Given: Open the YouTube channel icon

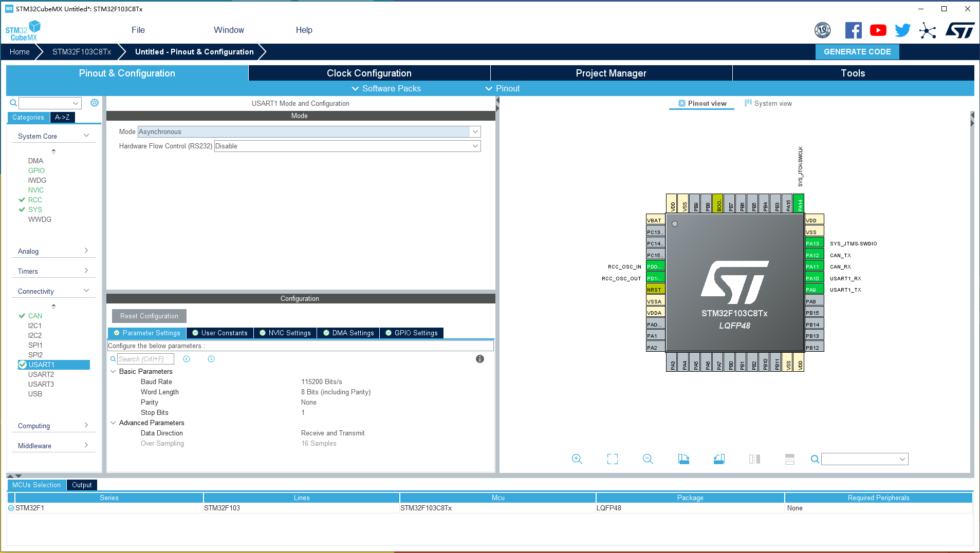Looking at the screenshot, I should [x=878, y=30].
